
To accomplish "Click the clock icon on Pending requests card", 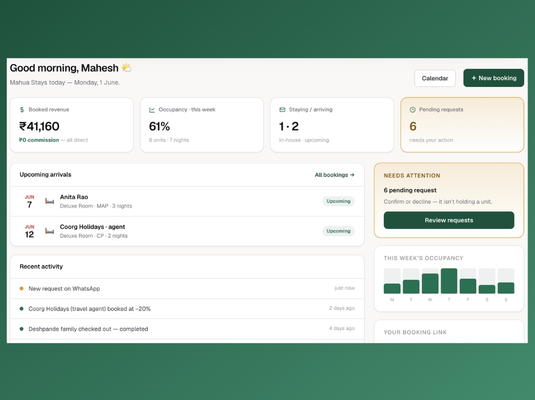I will 413,110.
